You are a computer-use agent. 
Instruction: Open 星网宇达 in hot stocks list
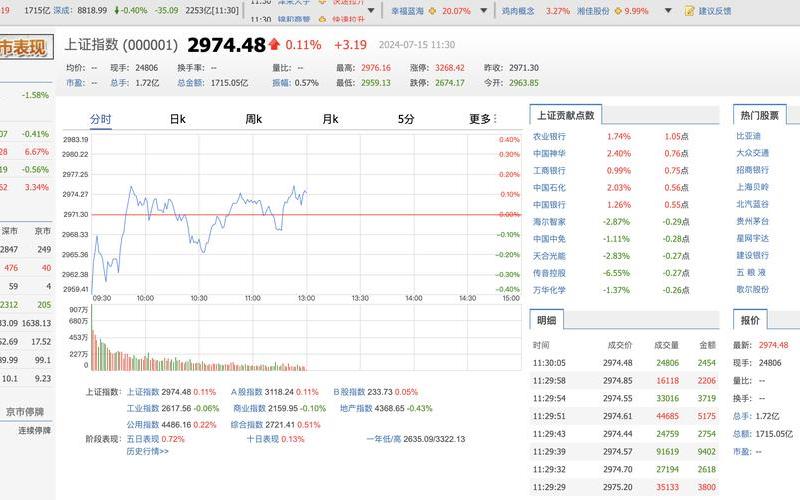(x=753, y=238)
